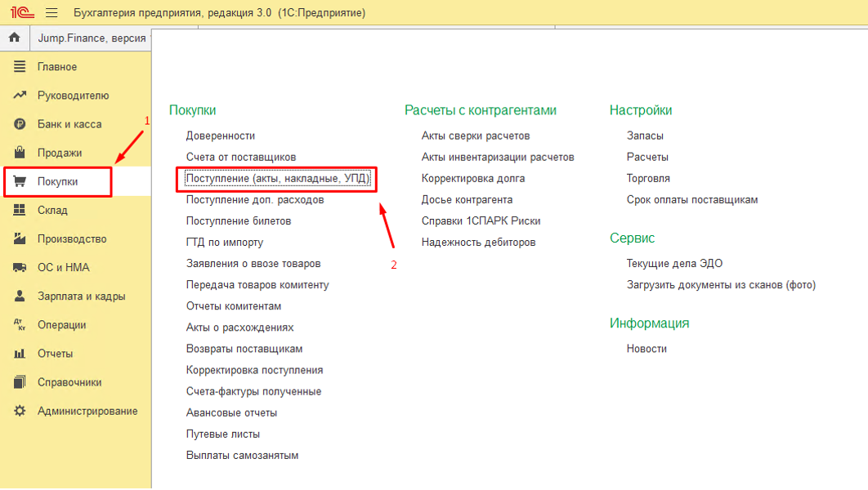Click the books icon for Справочники
Image resolution: width=868 pixels, height=490 pixels.
coord(20,382)
